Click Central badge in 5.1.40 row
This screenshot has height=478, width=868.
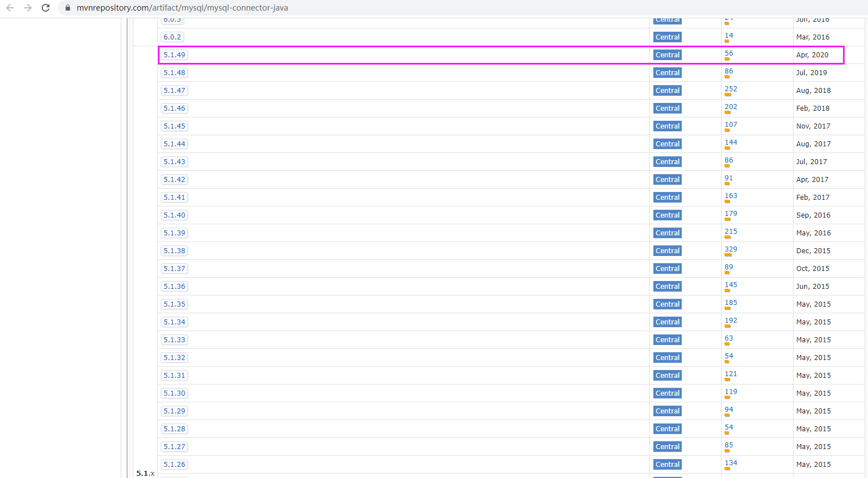coord(667,215)
